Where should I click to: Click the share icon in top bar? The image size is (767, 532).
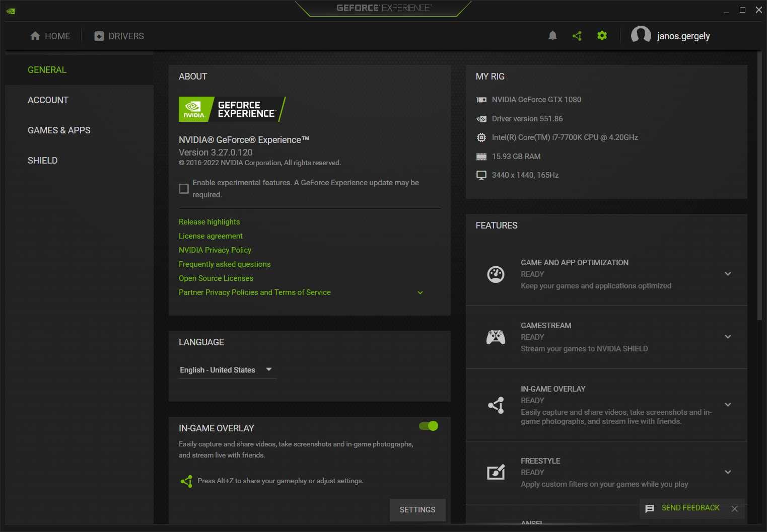(577, 36)
